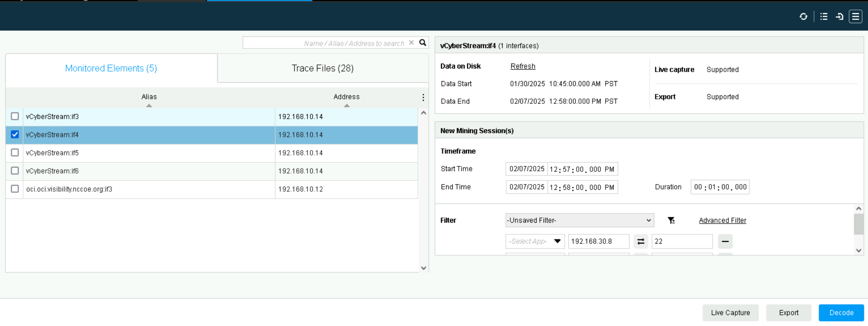Viewport: 868px width, 326px height.
Task: Select the Monitored Elements tab
Action: click(x=111, y=68)
